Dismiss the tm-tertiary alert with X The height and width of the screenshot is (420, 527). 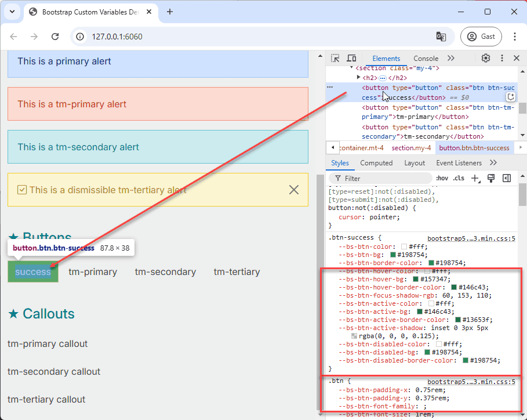tap(294, 190)
